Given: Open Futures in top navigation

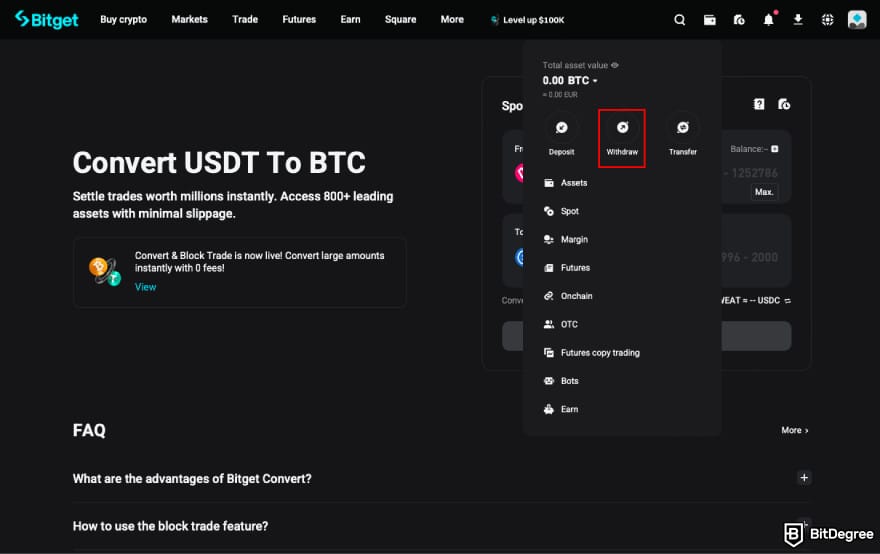Looking at the screenshot, I should [299, 20].
